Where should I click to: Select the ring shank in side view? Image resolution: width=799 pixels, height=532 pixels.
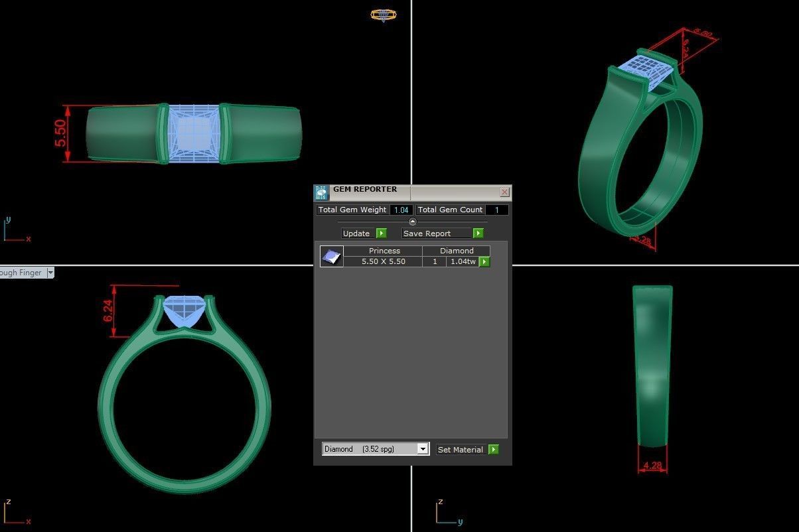click(x=652, y=365)
